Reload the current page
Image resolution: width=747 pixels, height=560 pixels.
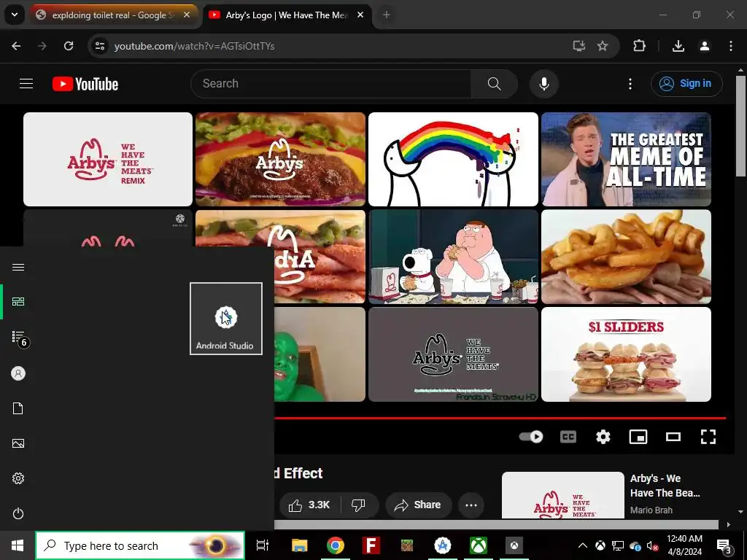pyautogui.click(x=69, y=46)
